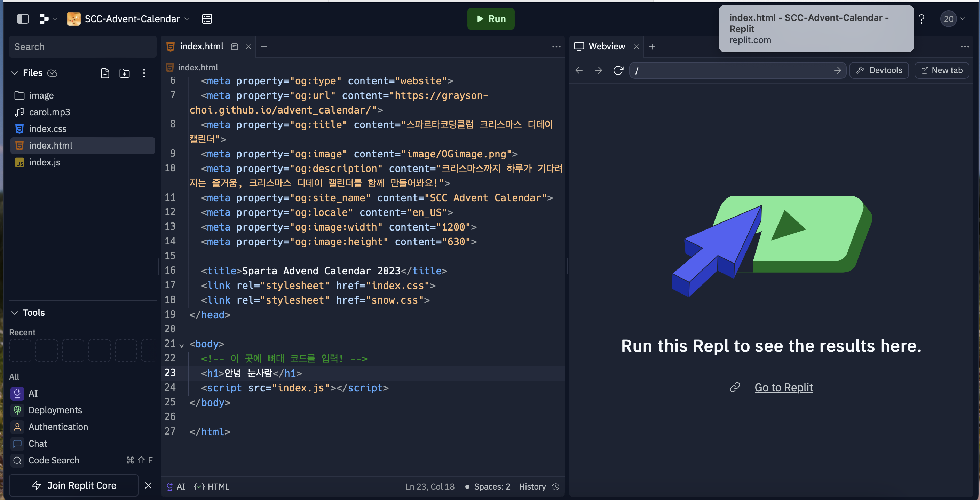Viewport: 980px width, 500px height.
Task: Open the Chat tool
Action: (x=82, y=443)
